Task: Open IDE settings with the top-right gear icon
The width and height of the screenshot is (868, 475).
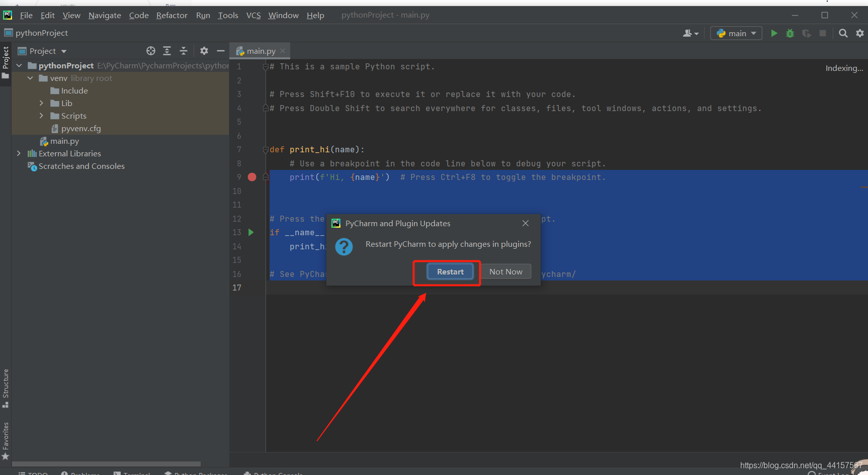Action: (x=860, y=33)
